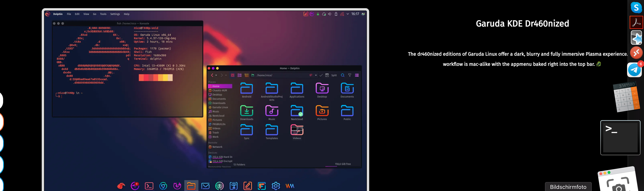644x191 pixels.
Task: Clear the Dolphin location bar text
Action: click(311, 75)
